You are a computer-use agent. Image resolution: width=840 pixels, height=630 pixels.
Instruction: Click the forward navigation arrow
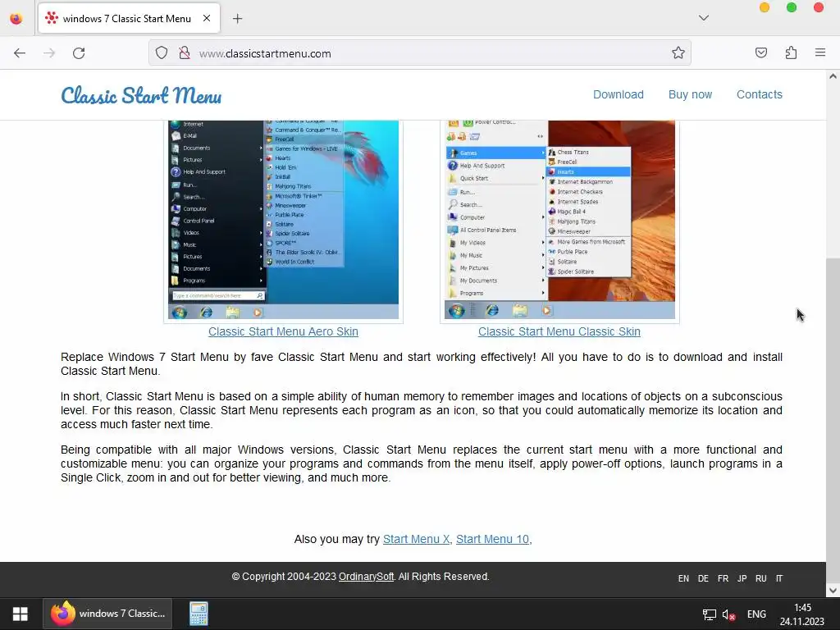[x=49, y=53]
